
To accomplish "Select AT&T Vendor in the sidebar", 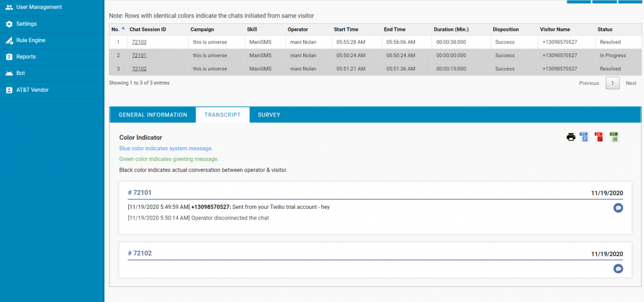I will point(32,89).
